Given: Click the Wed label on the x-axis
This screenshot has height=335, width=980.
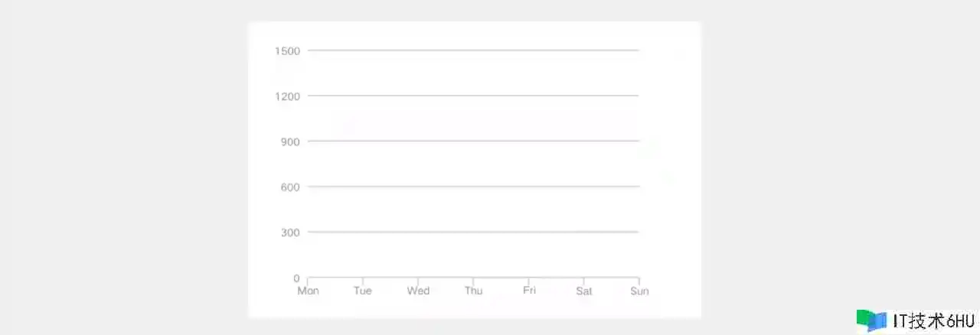Looking at the screenshot, I should coord(418,291).
